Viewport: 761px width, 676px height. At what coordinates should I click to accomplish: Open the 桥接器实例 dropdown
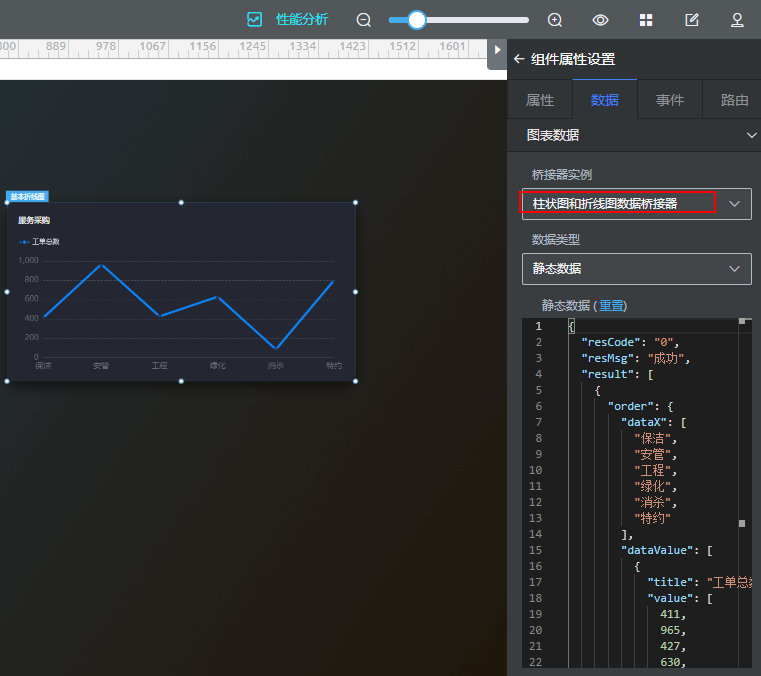tap(637, 204)
